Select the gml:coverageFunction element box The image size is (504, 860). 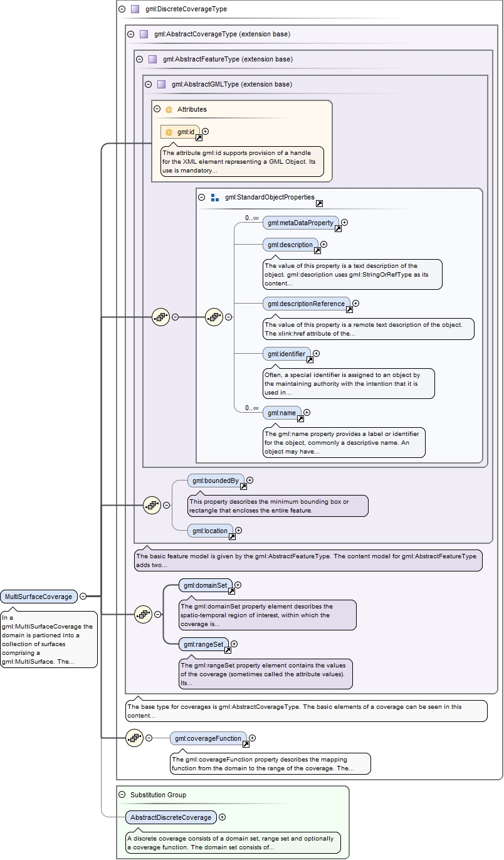[x=208, y=738]
